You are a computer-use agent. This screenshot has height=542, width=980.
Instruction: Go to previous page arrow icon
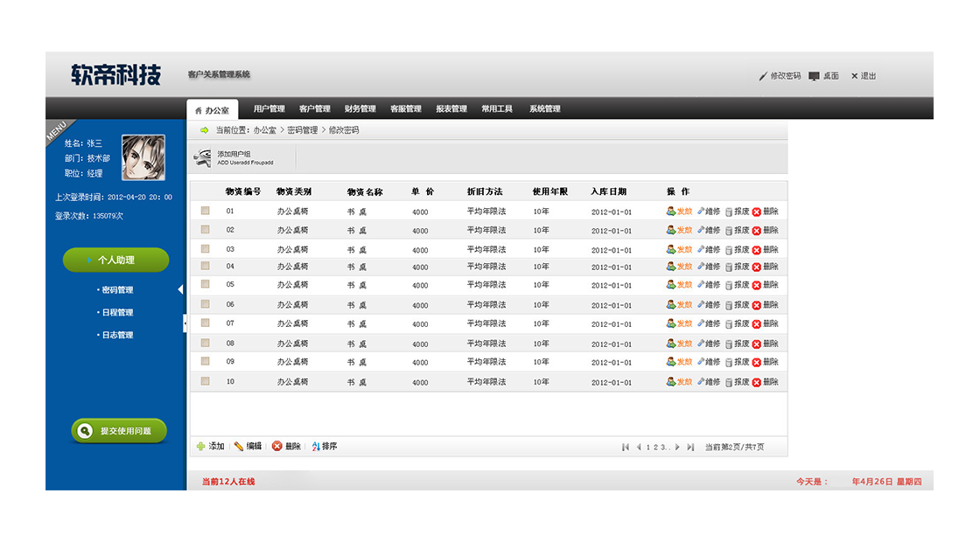tap(639, 447)
